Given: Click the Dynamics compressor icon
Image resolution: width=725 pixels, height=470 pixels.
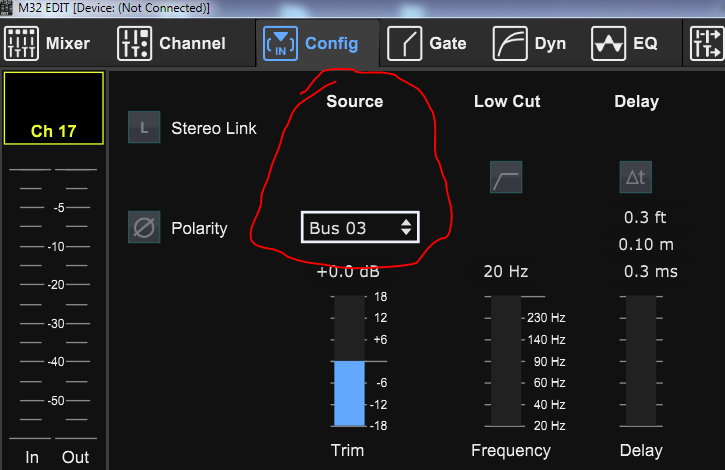Looking at the screenshot, I should pyautogui.click(x=510, y=43).
